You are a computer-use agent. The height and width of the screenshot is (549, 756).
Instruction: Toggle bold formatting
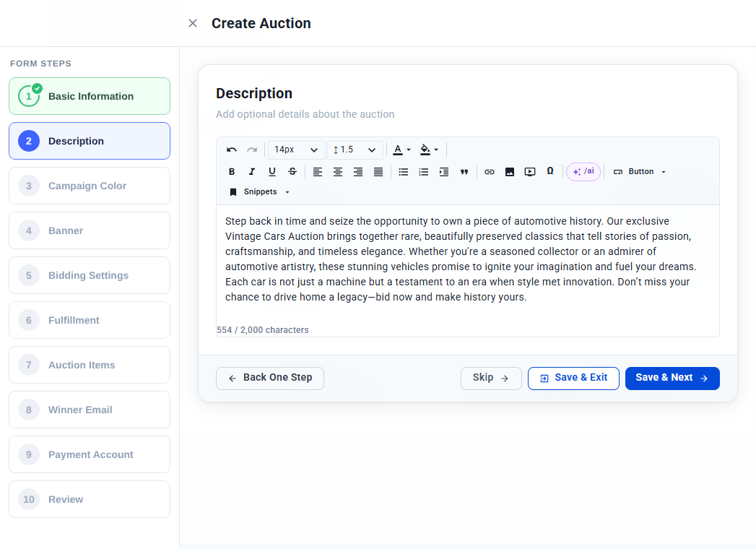[x=232, y=171]
